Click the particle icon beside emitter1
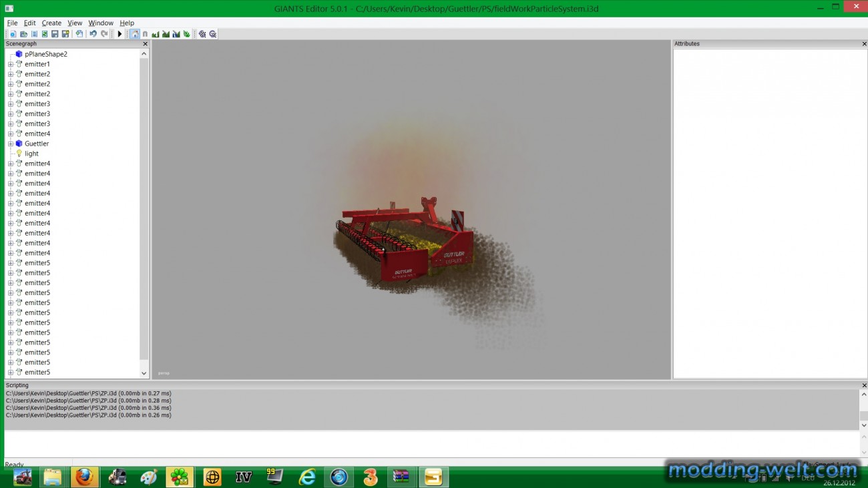Screen dimensions: 868x488 (19, 64)
